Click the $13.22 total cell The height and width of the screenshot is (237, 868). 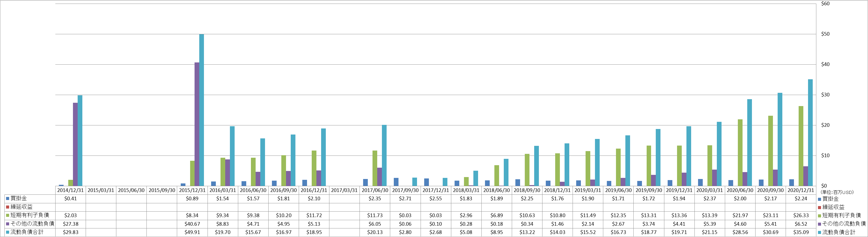tap(527, 232)
